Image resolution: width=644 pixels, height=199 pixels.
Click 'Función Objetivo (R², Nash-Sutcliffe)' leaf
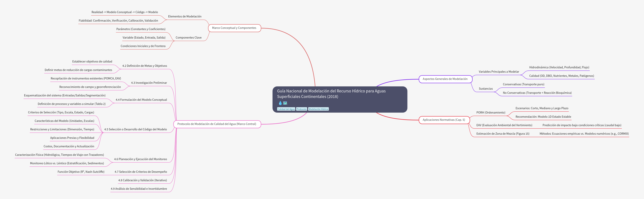(x=81, y=172)
